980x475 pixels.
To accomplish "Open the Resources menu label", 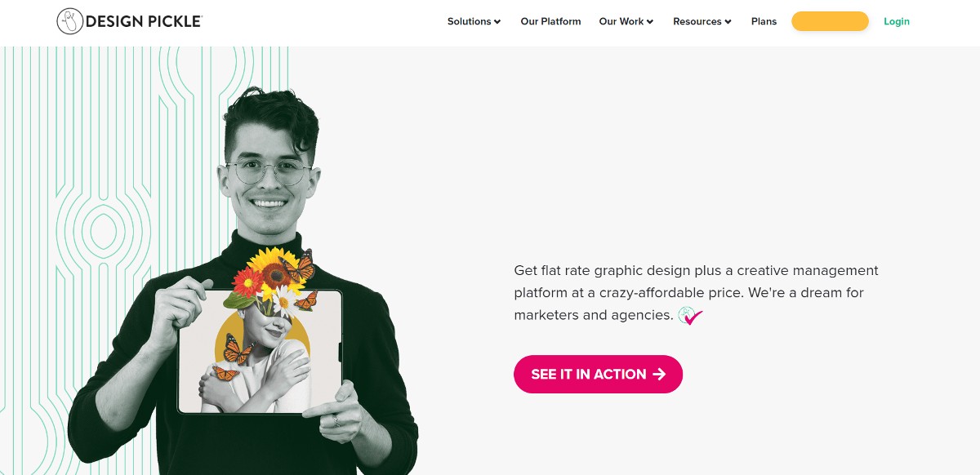I will coord(697,21).
